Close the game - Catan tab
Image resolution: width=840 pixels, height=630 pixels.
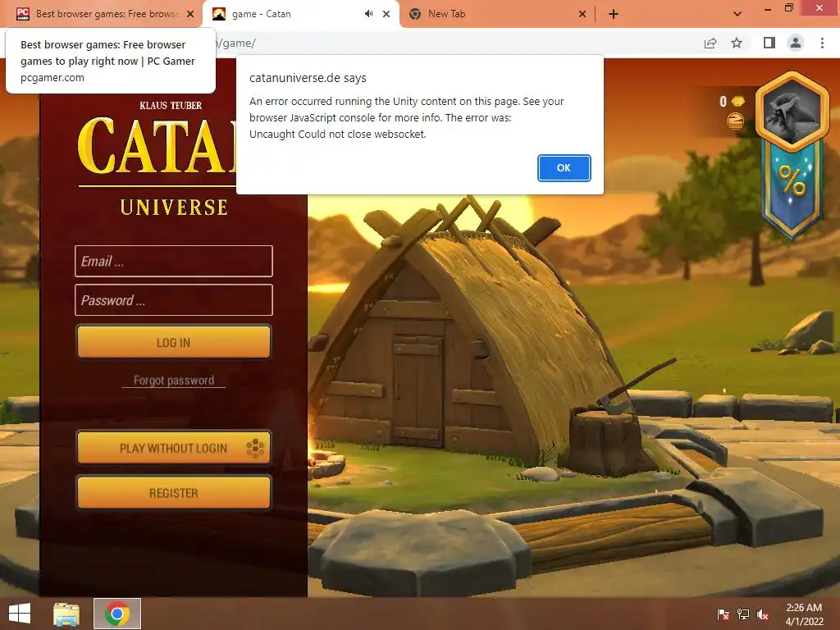pos(386,14)
